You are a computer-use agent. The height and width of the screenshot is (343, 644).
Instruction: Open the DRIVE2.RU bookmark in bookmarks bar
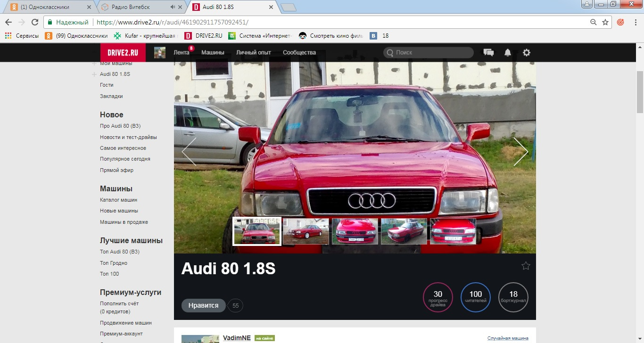click(203, 35)
